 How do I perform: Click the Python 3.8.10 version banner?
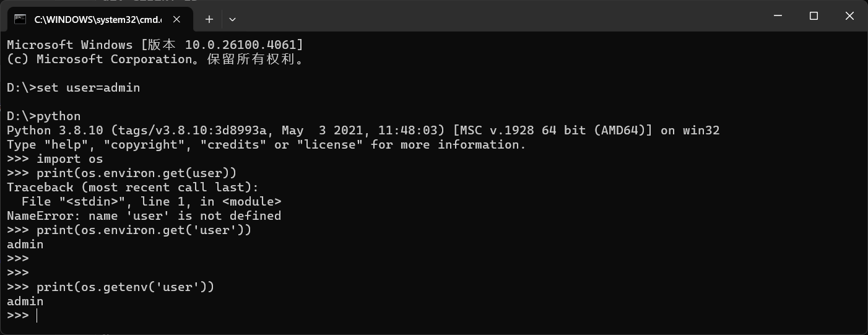(363, 131)
